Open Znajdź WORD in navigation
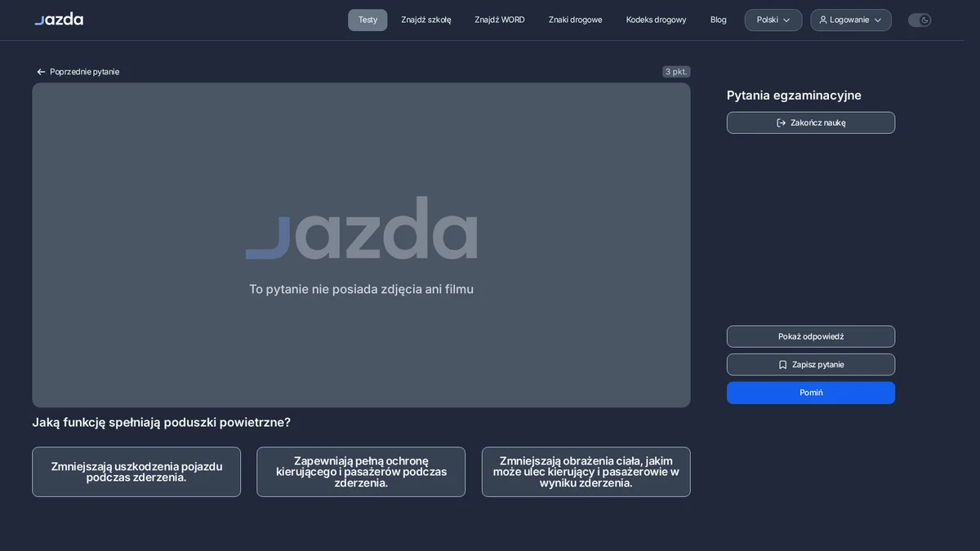 pyautogui.click(x=500, y=20)
